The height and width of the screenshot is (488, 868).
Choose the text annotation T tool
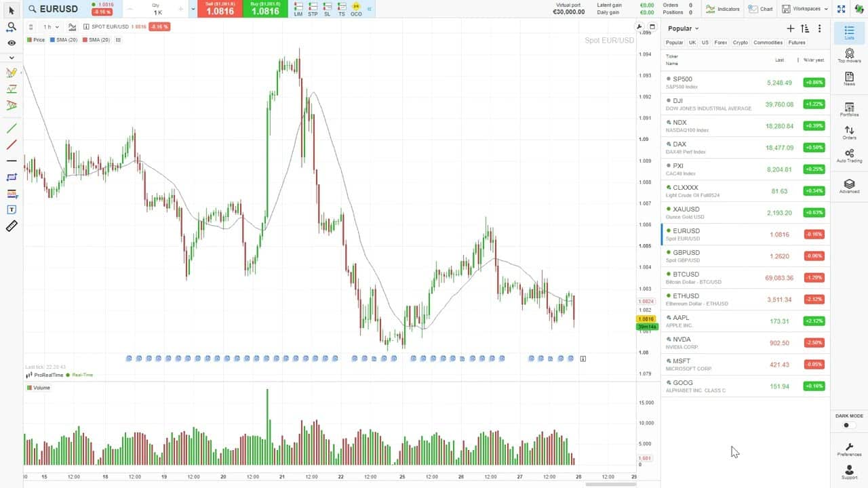tap(12, 210)
